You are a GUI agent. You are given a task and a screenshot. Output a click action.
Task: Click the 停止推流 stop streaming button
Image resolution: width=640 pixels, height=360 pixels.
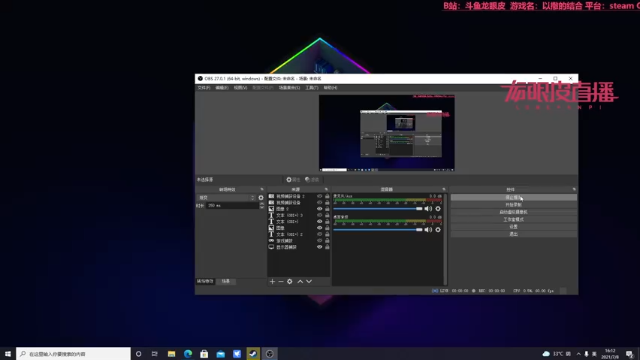[513, 198]
